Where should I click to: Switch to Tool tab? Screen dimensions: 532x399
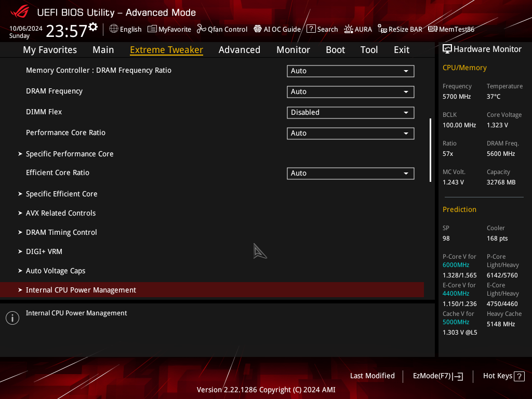pyautogui.click(x=369, y=50)
